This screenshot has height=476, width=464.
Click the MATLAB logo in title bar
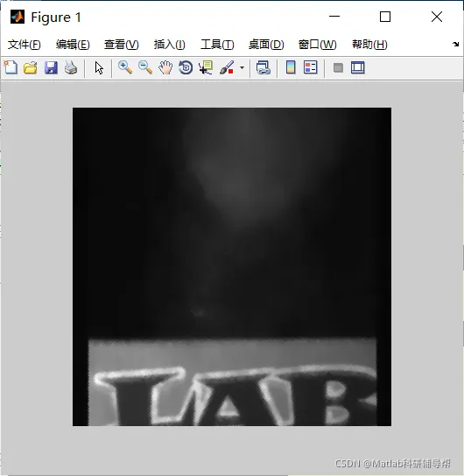pos(18,17)
